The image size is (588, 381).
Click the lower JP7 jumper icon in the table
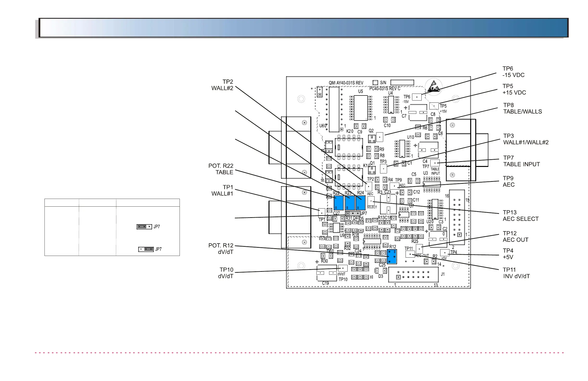(146, 249)
